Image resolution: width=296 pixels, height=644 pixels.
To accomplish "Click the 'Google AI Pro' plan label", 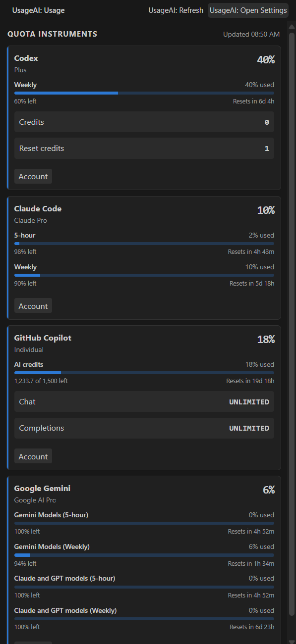I will click(35, 500).
